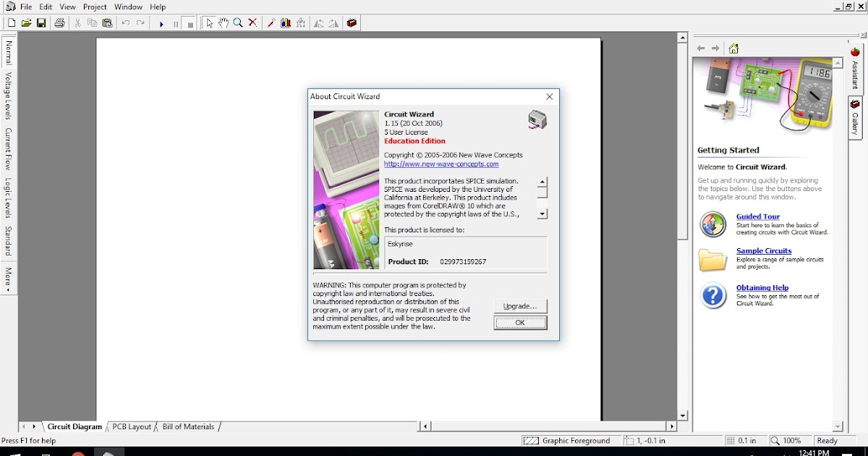
Task: Switch to the Voltage Levels view tab
Action: (8, 96)
